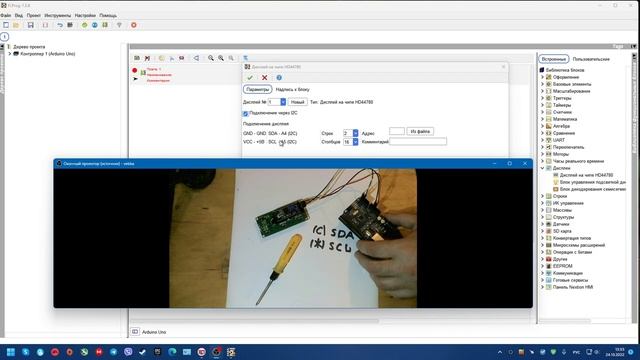Expand the EEPROM library category
Viewport: 640px width, 360px height.
point(542,266)
